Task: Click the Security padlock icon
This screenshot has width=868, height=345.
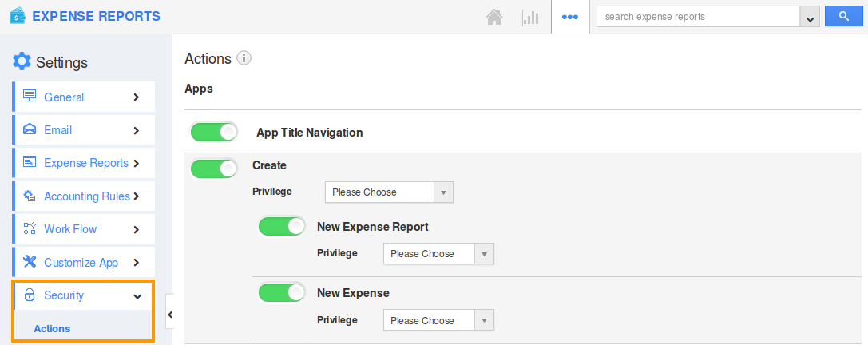Action: point(30,295)
